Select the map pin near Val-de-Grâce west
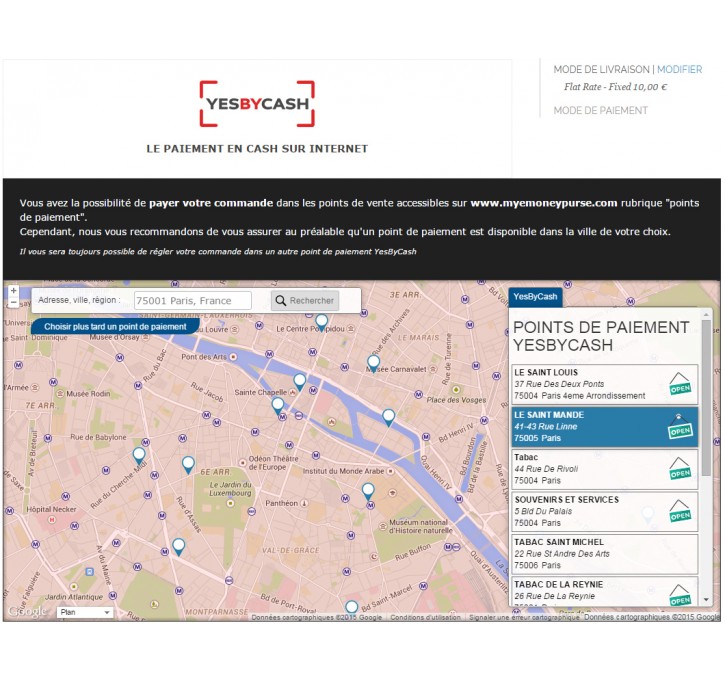 coord(178,547)
